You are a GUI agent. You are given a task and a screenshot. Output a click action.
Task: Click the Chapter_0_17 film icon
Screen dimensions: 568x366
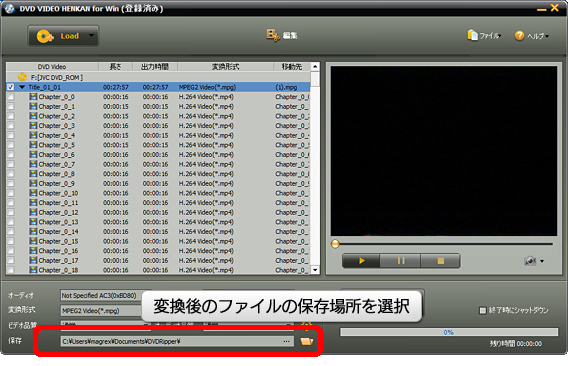[x=33, y=260]
